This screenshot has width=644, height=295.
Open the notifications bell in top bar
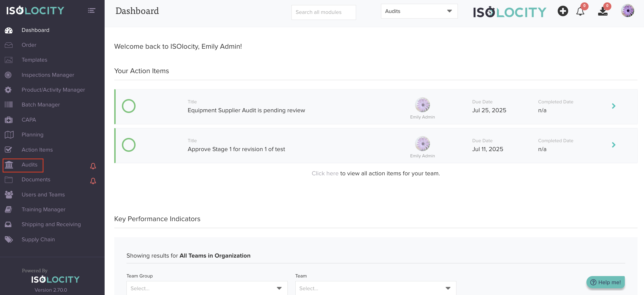pos(580,12)
